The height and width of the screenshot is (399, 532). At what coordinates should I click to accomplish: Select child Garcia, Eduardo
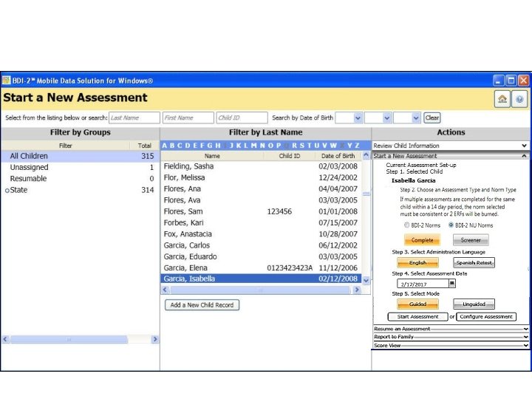pos(261,256)
